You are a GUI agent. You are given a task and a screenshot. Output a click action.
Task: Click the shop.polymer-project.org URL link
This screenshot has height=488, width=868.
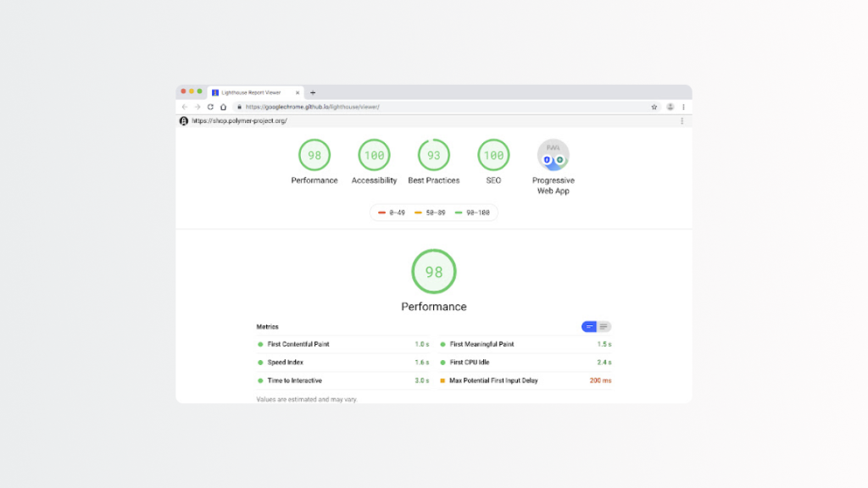tap(239, 121)
